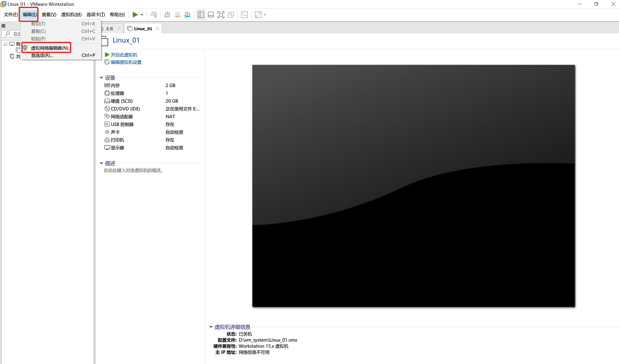619x364 pixels.
Task: Toggle the thumbnail bar view button
Action: pyautogui.click(x=211, y=15)
